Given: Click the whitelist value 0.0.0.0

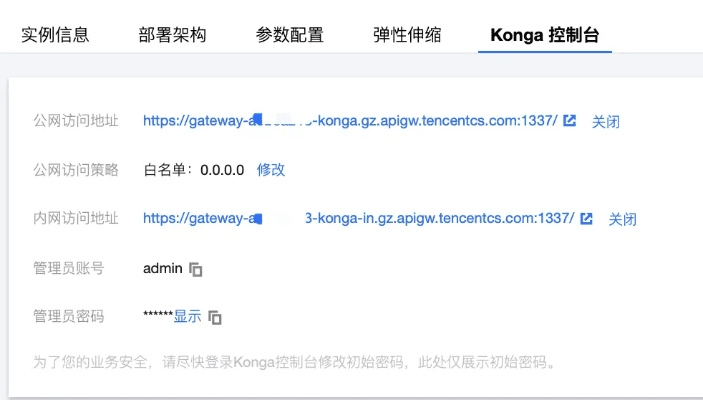Looking at the screenshot, I should point(222,170).
